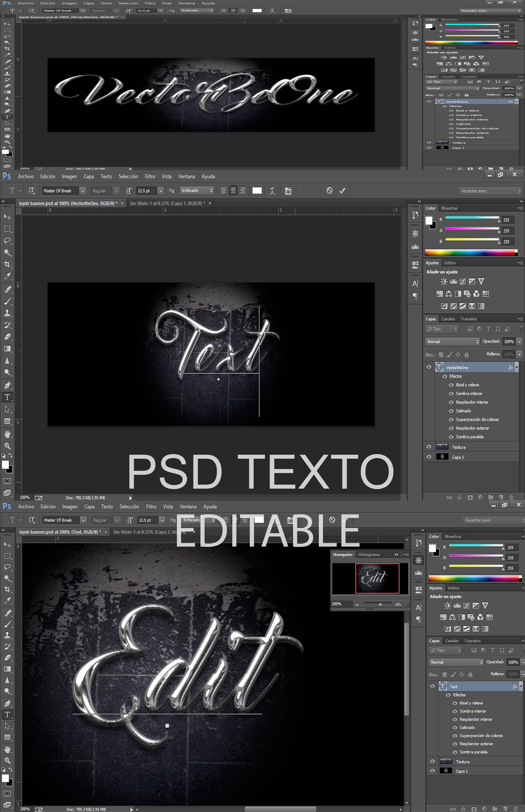
Task: Cancel text edits in Text-artwork window options bar
Action: pyautogui.click(x=329, y=190)
